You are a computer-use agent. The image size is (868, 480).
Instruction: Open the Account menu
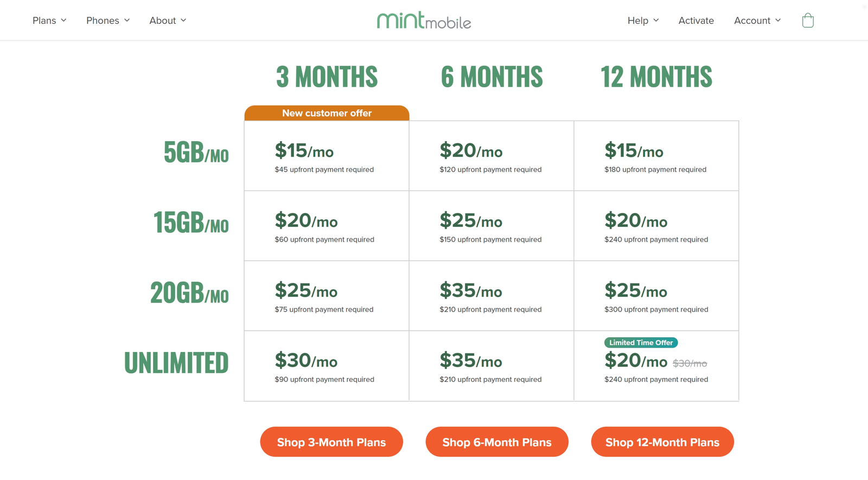coord(757,21)
